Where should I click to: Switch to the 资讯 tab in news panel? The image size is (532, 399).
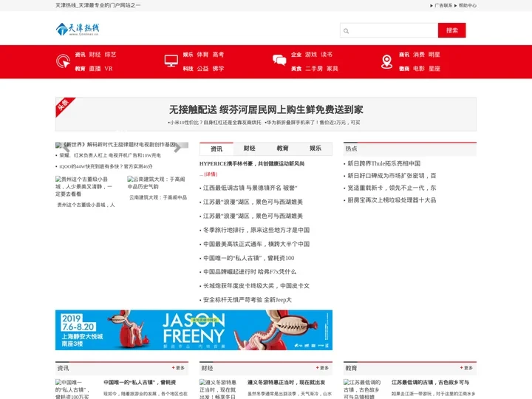click(216, 149)
